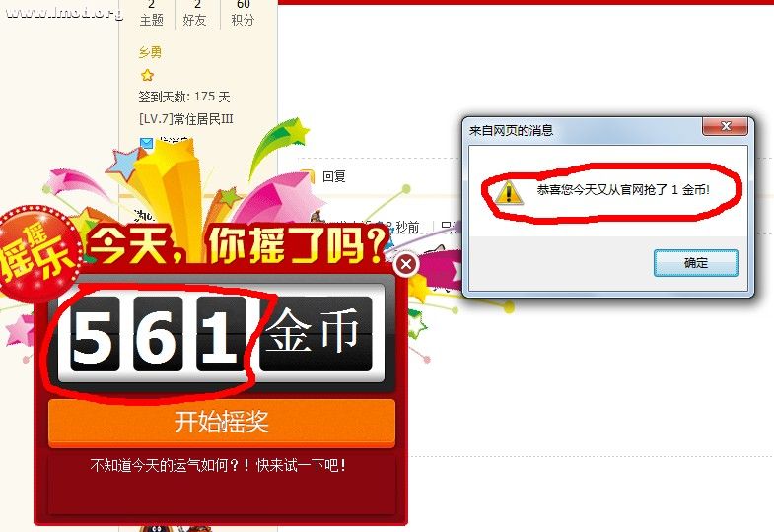
Task: Open the 回复 reply link
Action: [x=333, y=176]
